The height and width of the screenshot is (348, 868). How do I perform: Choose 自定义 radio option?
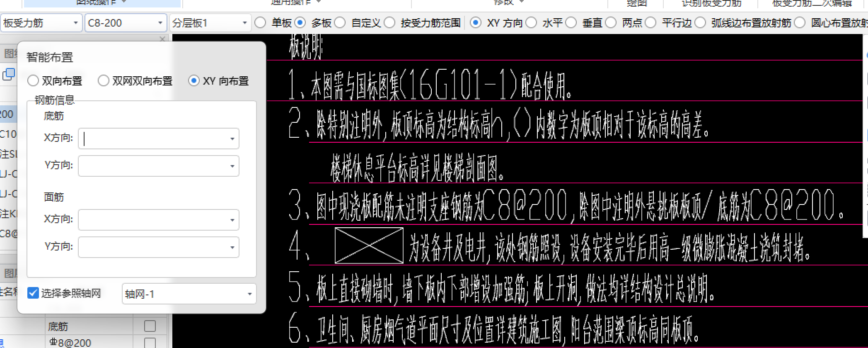(x=340, y=23)
